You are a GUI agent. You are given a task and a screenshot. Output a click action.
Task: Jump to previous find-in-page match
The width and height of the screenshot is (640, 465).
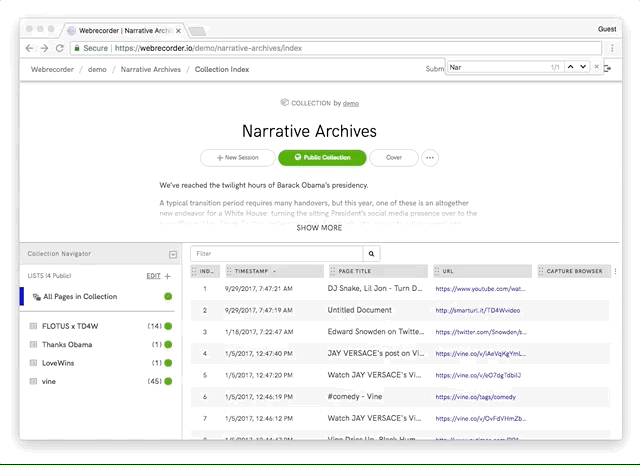(571, 68)
